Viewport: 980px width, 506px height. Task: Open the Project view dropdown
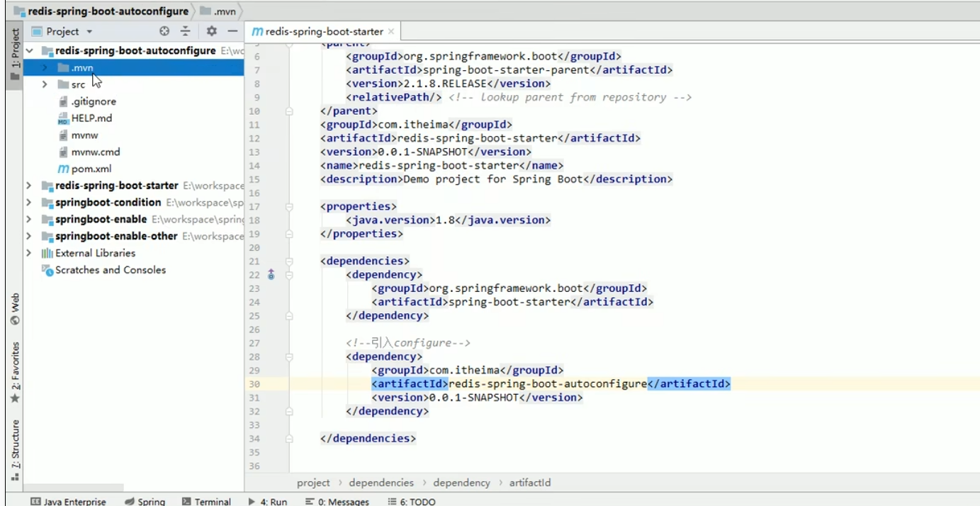tap(69, 31)
